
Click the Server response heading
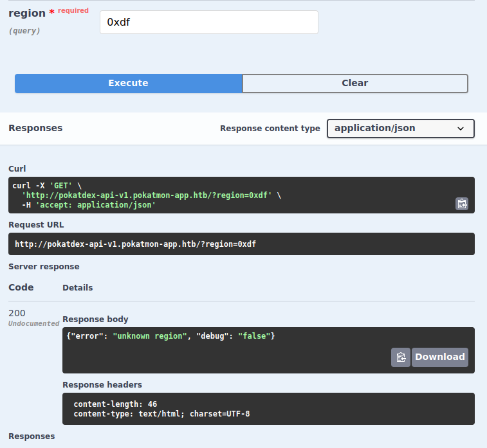(x=44, y=266)
